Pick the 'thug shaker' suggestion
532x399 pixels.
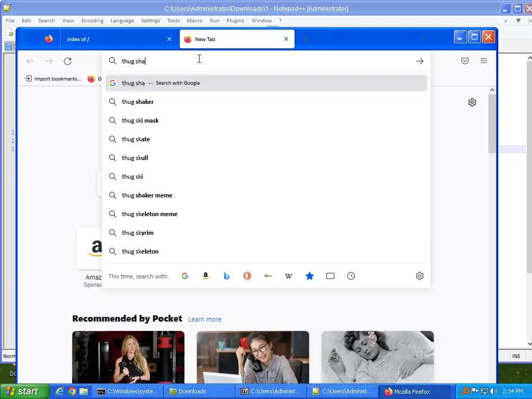(266, 102)
